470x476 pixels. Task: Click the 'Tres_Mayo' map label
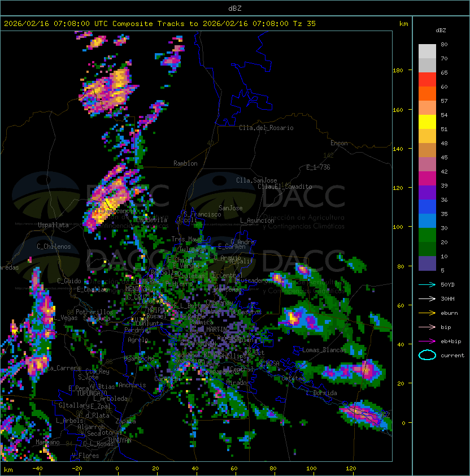point(186,239)
